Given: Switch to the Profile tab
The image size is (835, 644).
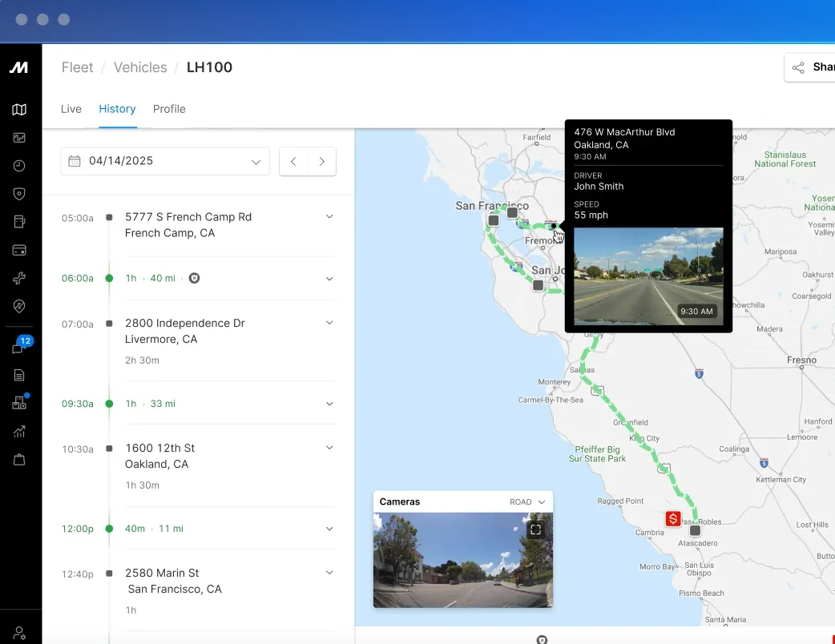Looking at the screenshot, I should 169,109.
